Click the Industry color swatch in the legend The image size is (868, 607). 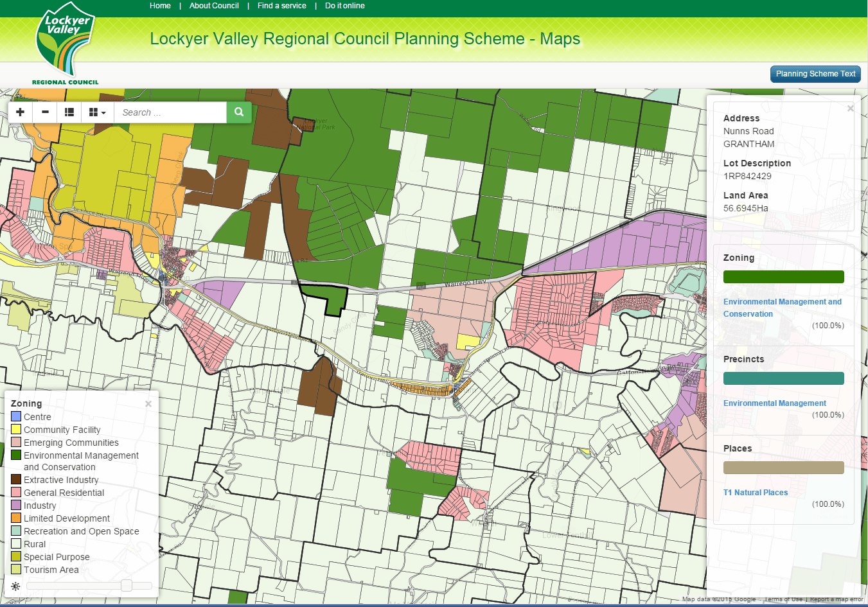click(x=17, y=506)
